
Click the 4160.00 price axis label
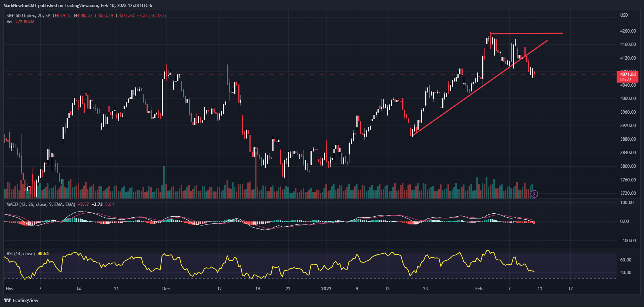pyautogui.click(x=628, y=44)
